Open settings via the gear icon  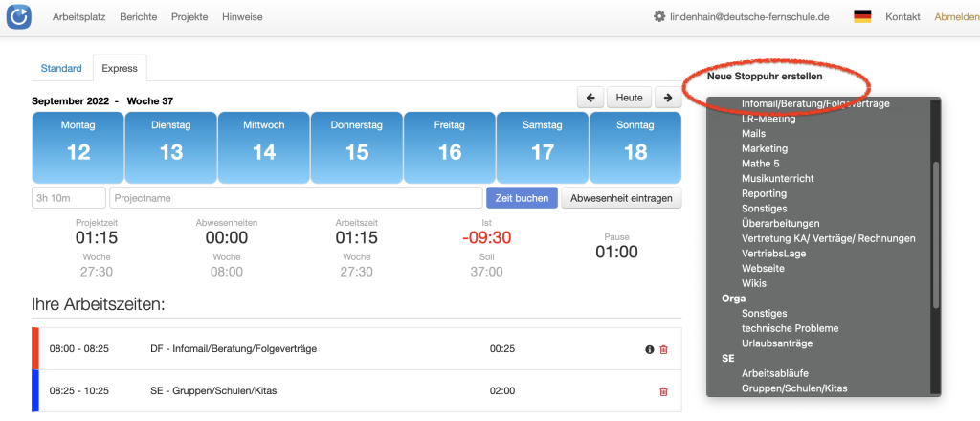659,16
